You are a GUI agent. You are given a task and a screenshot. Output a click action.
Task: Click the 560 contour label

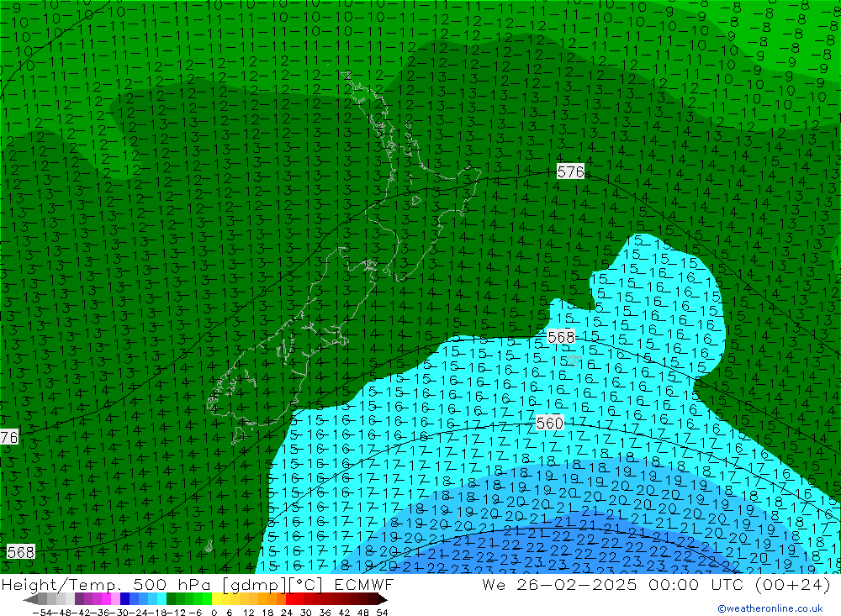point(550,423)
